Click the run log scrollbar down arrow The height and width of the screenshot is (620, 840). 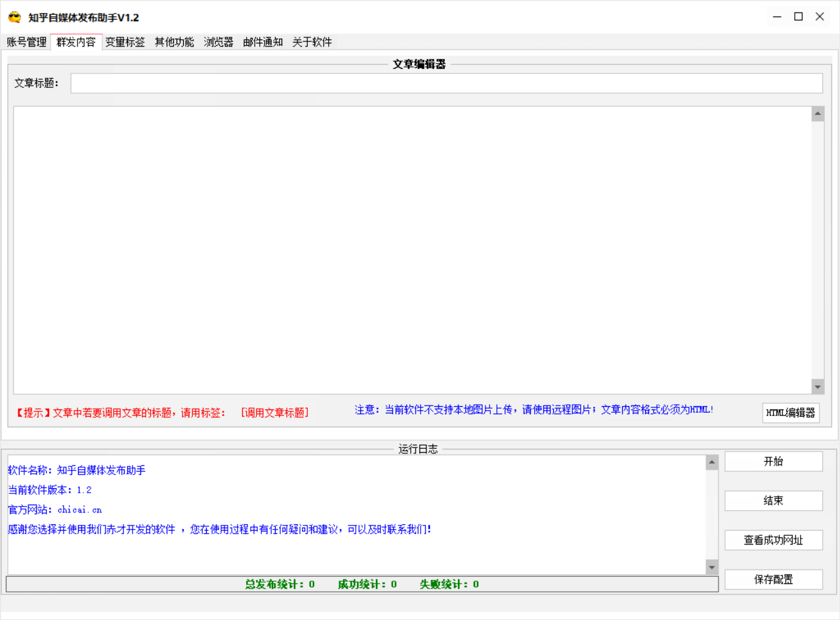[x=712, y=567]
